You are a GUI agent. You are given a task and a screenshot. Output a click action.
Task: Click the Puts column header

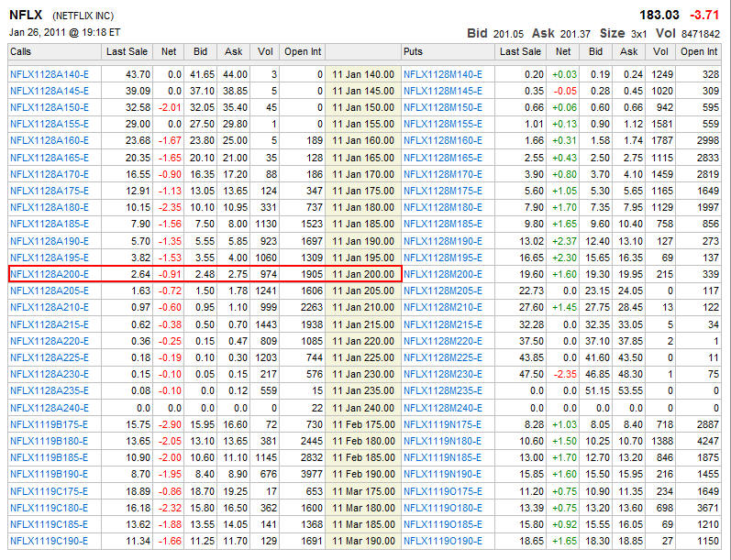point(413,52)
